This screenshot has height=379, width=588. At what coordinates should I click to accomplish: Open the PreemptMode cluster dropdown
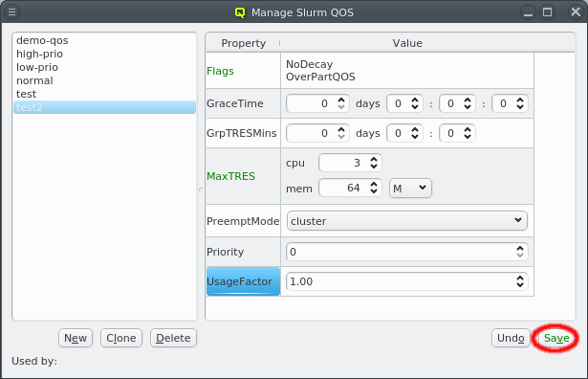(407, 221)
